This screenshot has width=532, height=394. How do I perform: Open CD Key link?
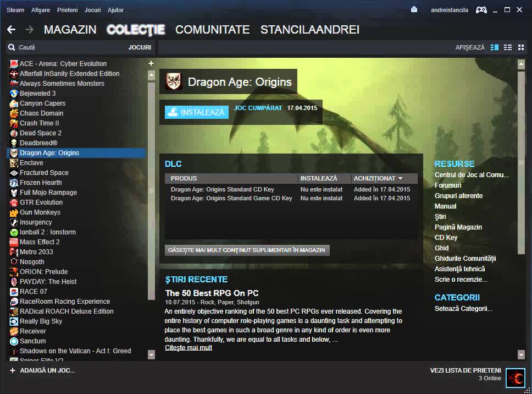[446, 237]
